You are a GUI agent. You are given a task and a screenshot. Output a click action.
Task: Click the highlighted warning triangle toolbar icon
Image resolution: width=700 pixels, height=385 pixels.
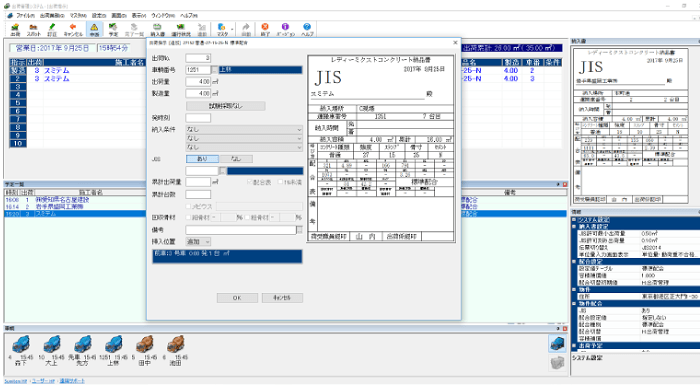94,29
